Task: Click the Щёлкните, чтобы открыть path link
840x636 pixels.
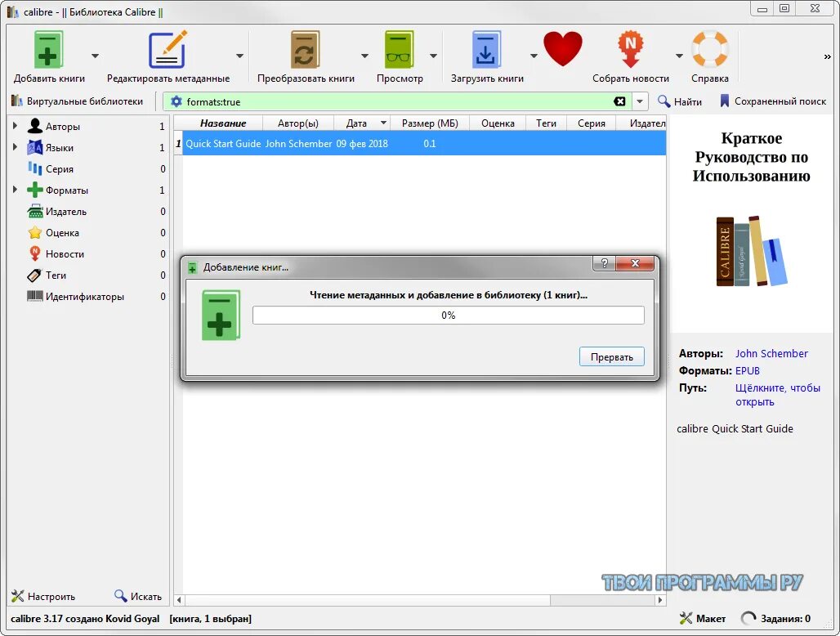Action: (777, 395)
